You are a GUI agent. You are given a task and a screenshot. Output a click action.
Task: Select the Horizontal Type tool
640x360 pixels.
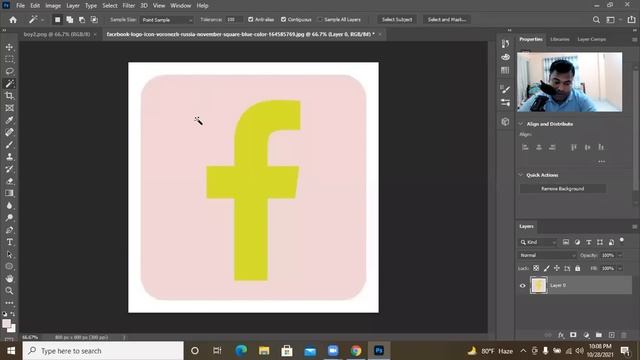[x=9, y=242]
